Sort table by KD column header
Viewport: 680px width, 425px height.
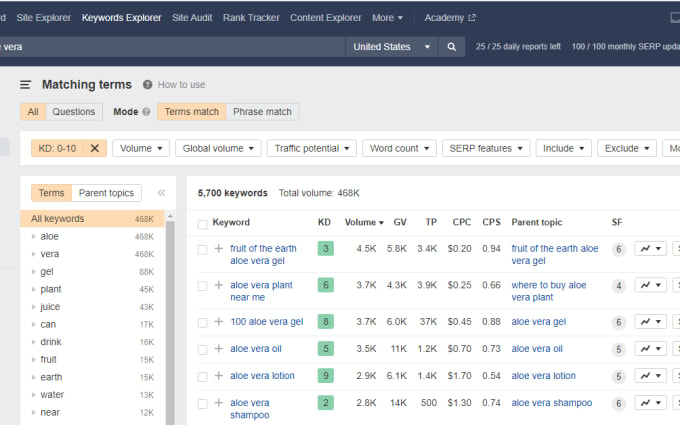(x=324, y=222)
